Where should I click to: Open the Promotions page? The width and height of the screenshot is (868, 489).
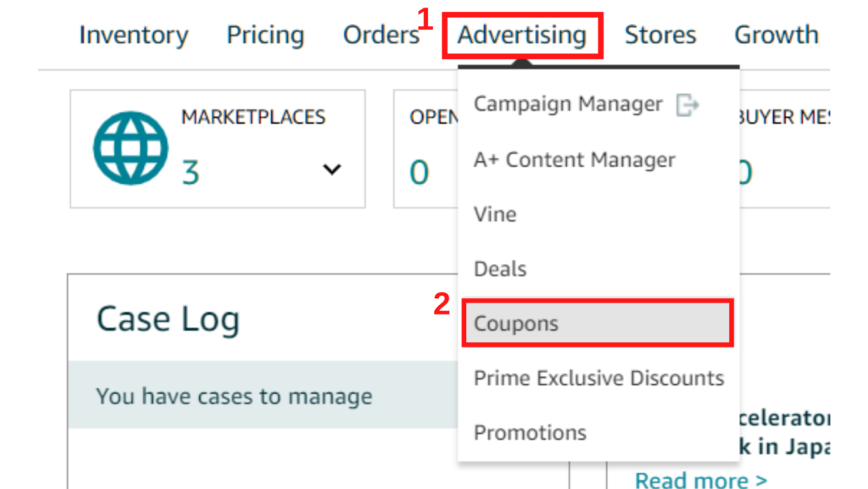(530, 432)
